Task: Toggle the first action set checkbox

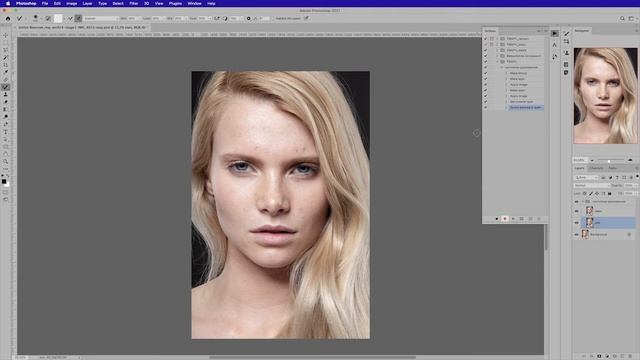Action: (485, 39)
